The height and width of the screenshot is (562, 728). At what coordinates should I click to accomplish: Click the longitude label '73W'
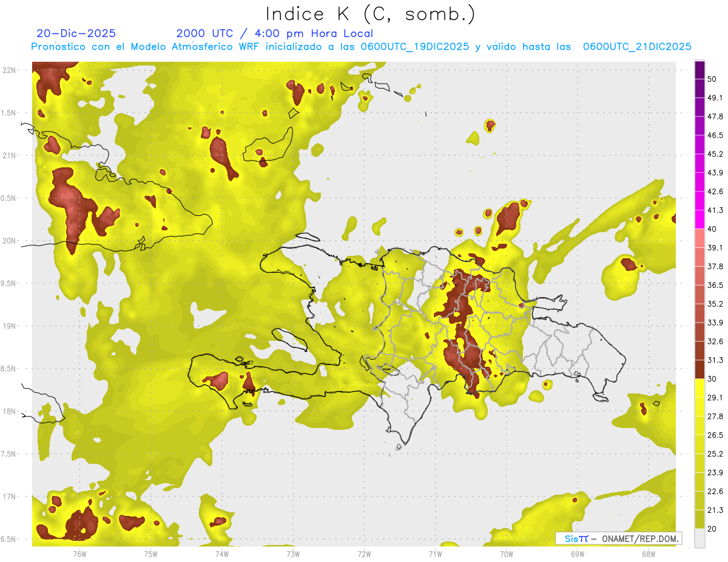click(x=293, y=554)
